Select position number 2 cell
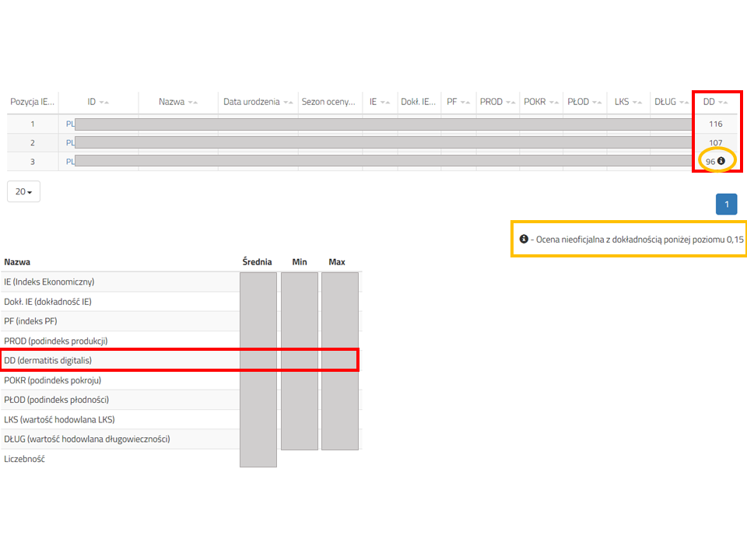Image resolution: width=747 pixels, height=560 pixels. [33, 143]
